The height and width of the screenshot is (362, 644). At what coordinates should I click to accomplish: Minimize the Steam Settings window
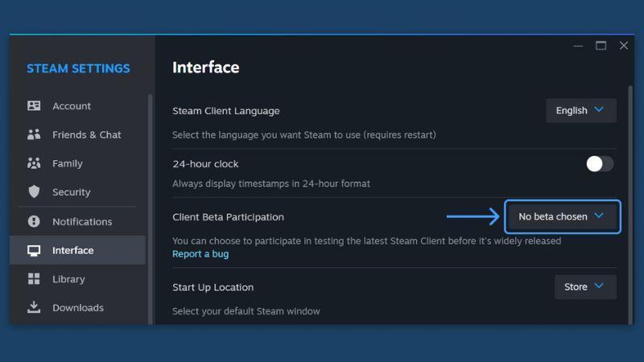[578, 46]
